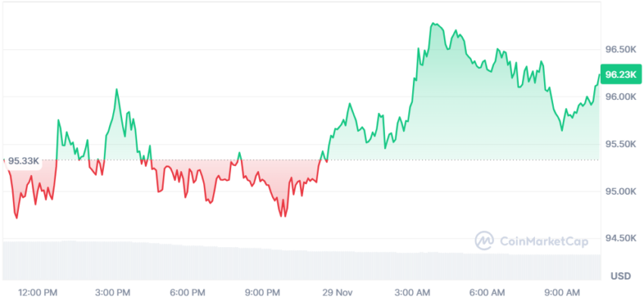644x297 pixels.
Task: Click the highest green peak on chart
Action: coord(433,23)
